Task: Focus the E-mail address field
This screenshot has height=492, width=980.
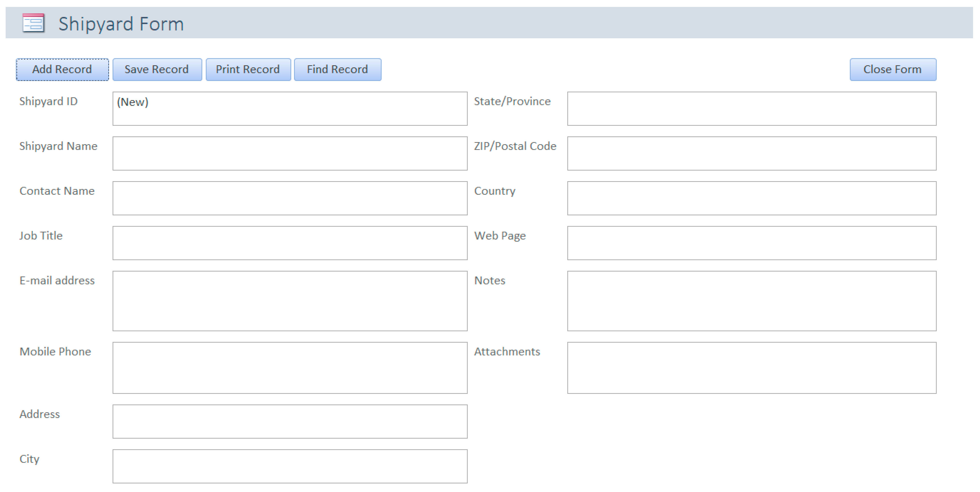Action: point(289,301)
